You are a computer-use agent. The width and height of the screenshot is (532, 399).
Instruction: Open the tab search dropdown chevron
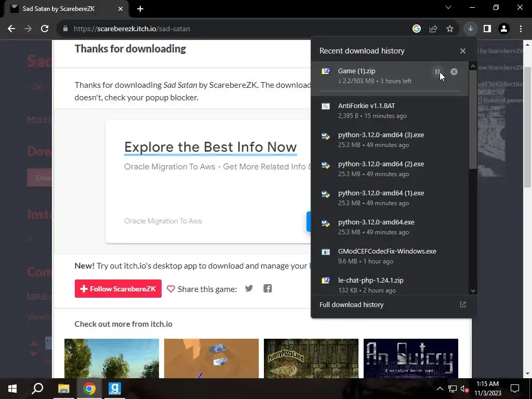coord(448,7)
